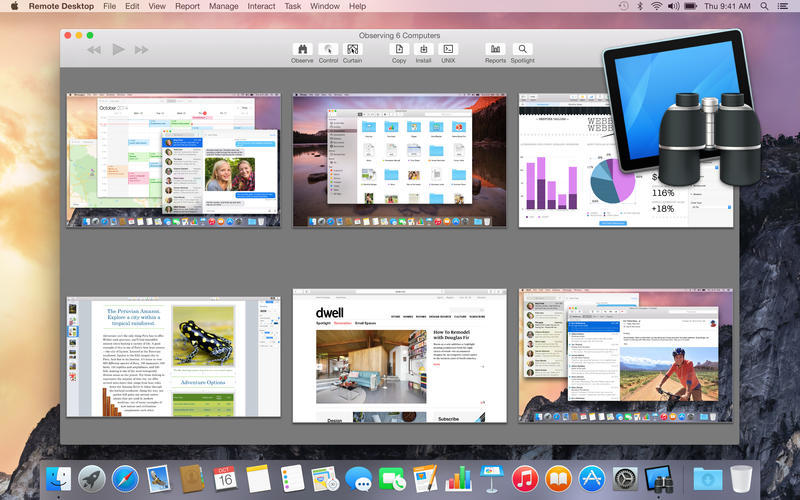This screenshot has height=500, width=800.
Task: Select the observed screen with Peruvian Amazon document
Action: click(x=173, y=357)
